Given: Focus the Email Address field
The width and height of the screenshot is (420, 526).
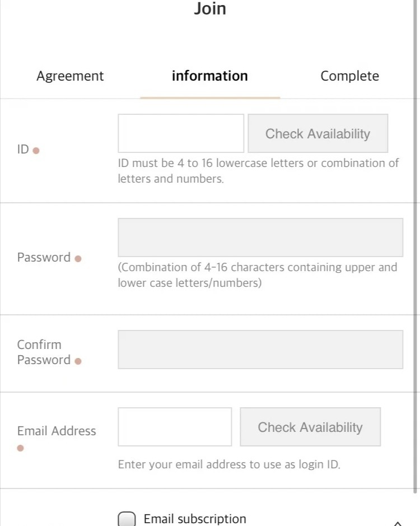Looking at the screenshot, I should click(x=175, y=427).
